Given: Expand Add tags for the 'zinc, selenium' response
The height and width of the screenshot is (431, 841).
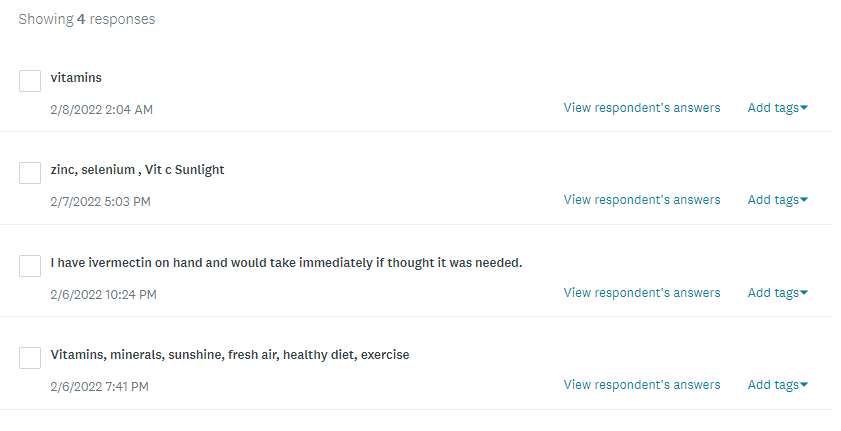Looking at the screenshot, I should [777, 200].
